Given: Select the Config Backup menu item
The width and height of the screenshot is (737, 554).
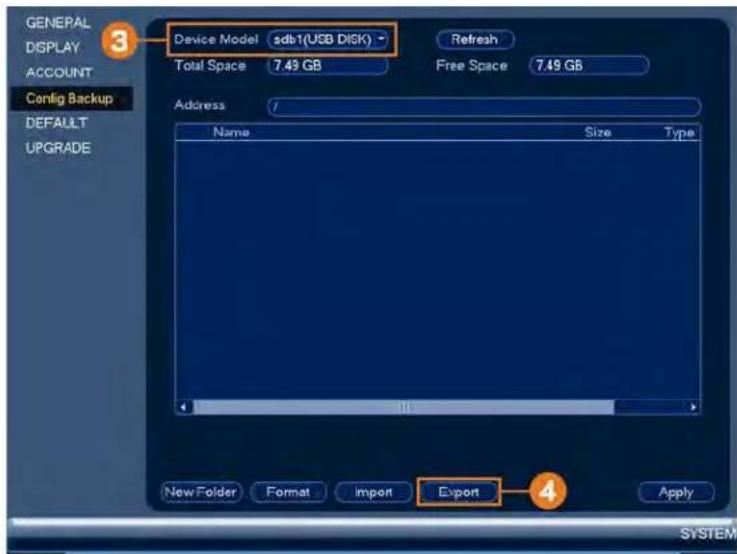Looking at the screenshot, I should pos(70,98).
